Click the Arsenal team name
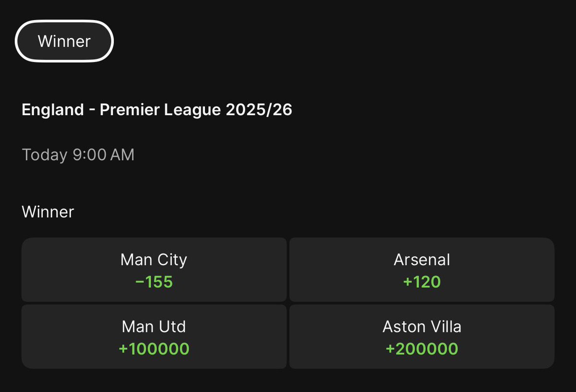Screen dimensions: 576x392 point(422,260)
